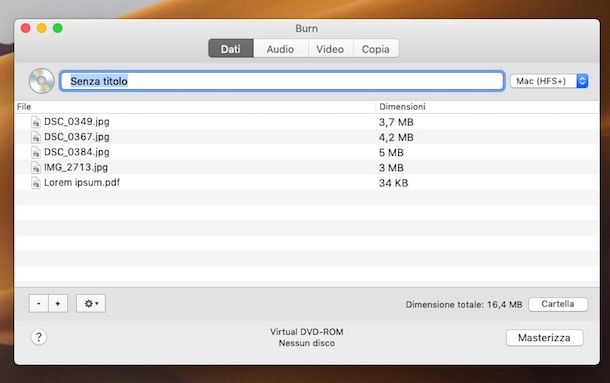Click the Senza titolo disc name field
The height and width of the screenshot is (383, 610).
(282, 81)
